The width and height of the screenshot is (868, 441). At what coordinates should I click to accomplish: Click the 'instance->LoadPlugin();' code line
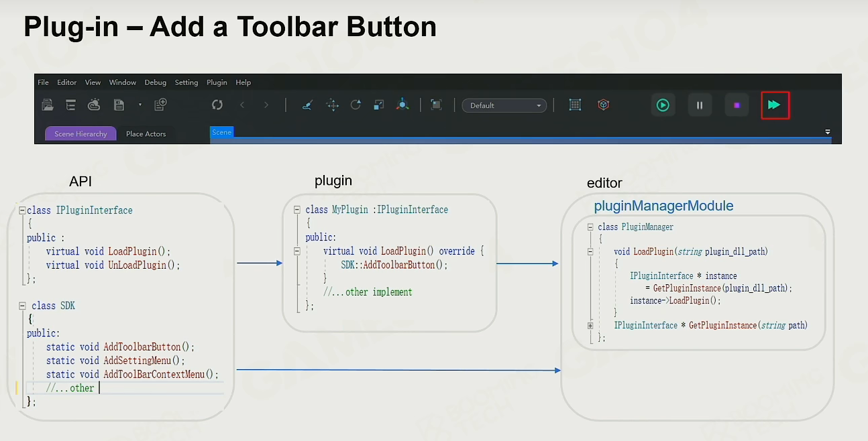pyautogui.click(x=675, y=300)
